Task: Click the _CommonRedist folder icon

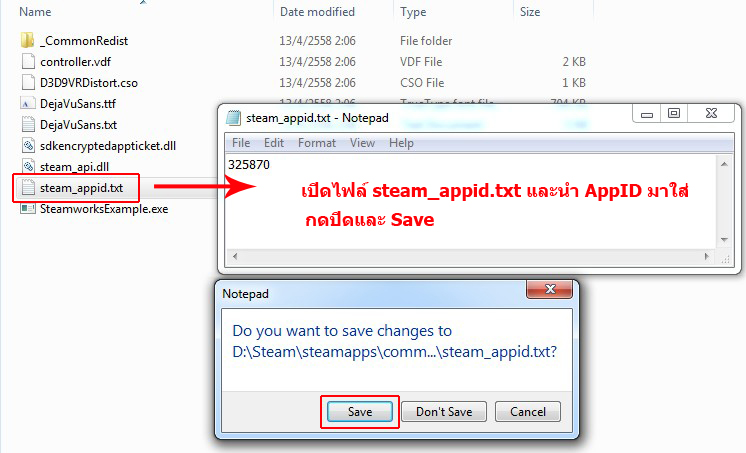Action: point(28,40)
